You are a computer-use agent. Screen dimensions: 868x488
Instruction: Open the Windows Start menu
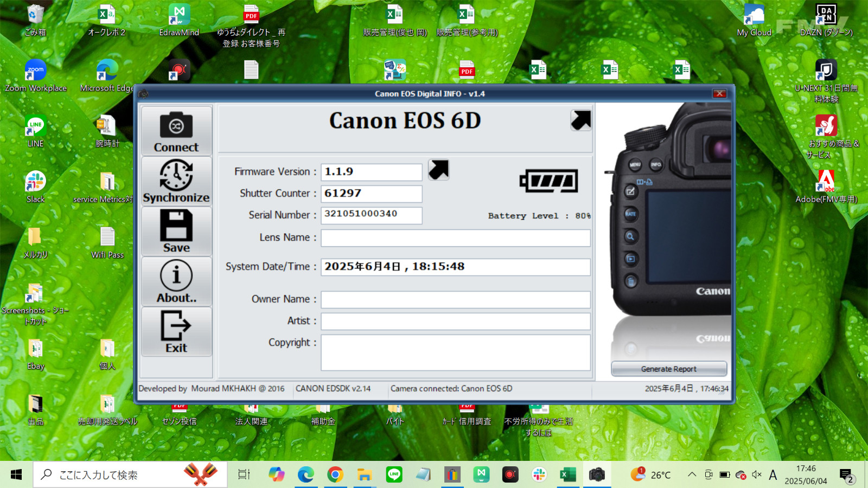[16, 475]
